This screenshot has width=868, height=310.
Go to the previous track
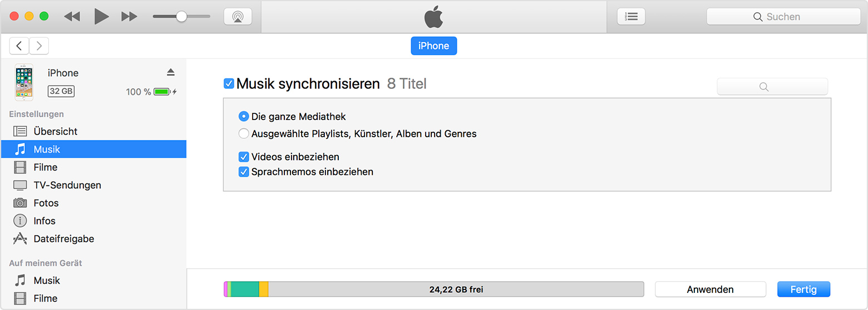pyautogui.click(x=72, y=17)
